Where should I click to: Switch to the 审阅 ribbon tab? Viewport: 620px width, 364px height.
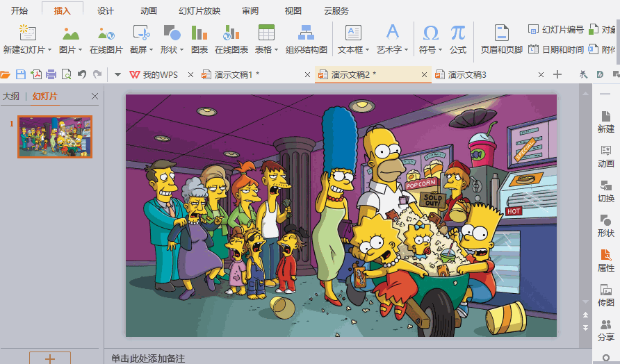250,10
